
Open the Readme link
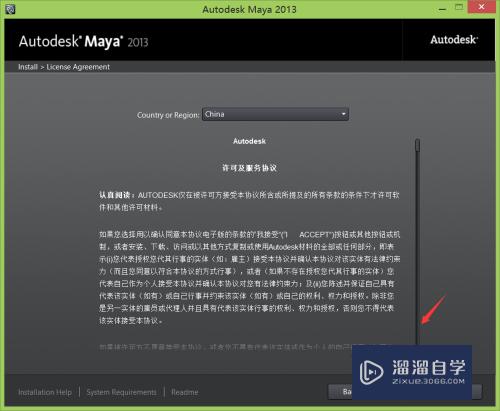tap(185, 392)
